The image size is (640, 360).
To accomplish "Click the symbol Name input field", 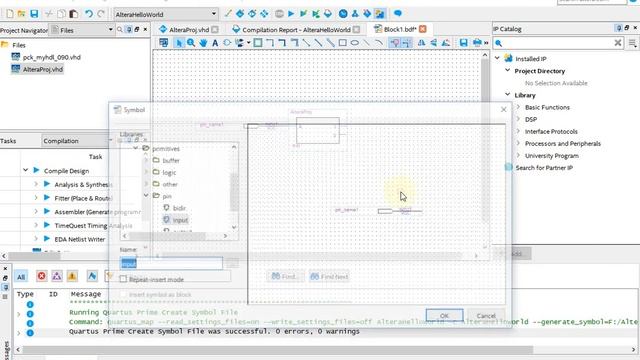I will coord(171,263).
